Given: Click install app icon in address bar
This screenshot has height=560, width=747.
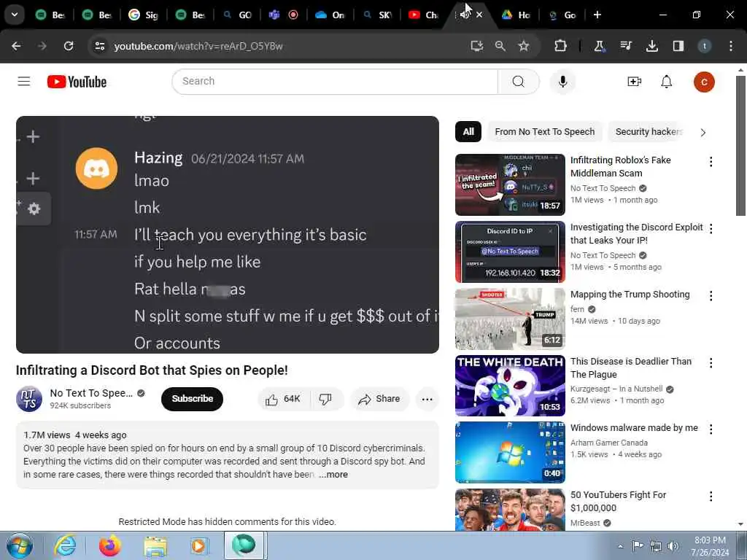Looking at the screenshot, I should (x=477, y=46).
